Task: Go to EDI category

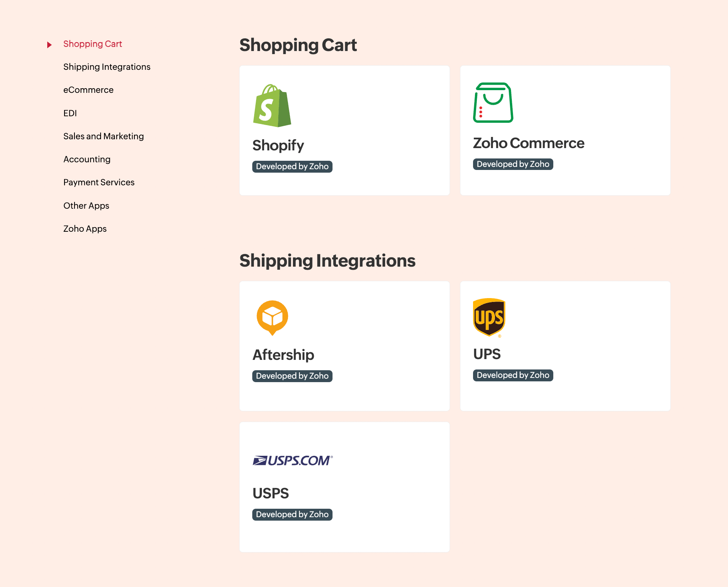Action: (70, 113)
